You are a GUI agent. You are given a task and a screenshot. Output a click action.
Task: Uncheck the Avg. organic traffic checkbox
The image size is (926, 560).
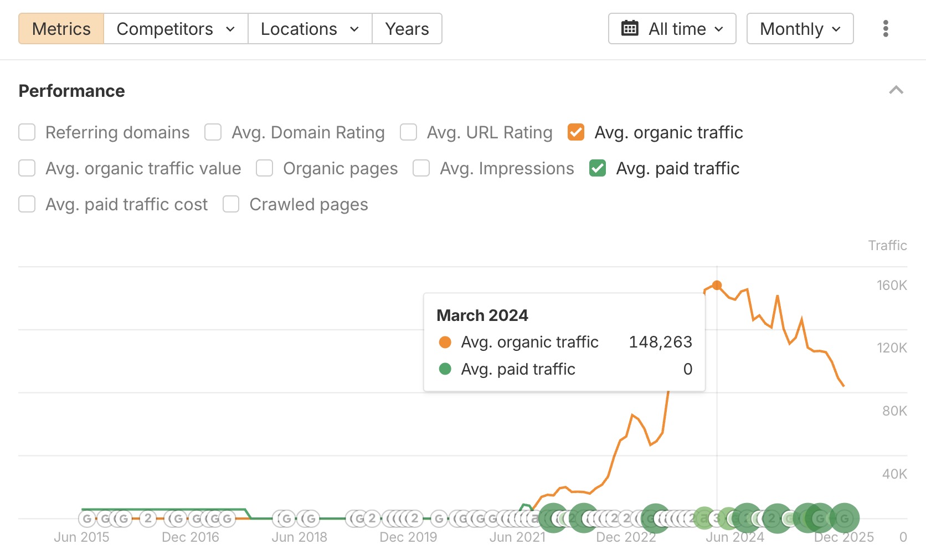[576, 132]
